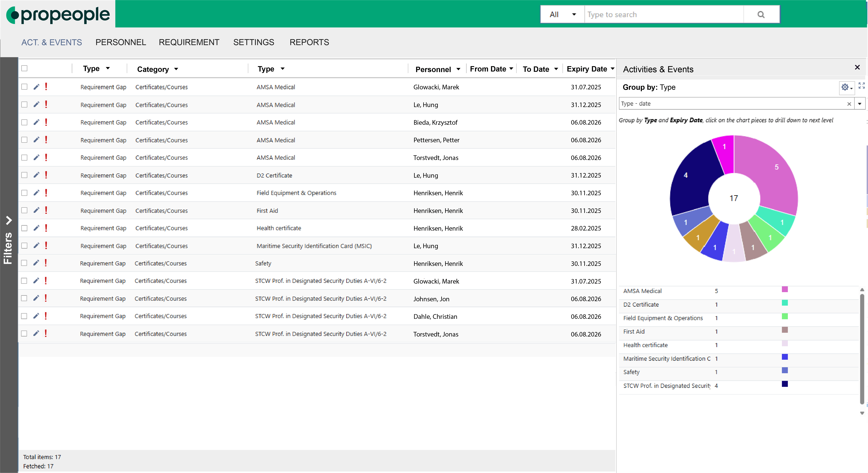
Task: Edit the Health certificate row for Henriksen
Action: click(x=36, y=228)
